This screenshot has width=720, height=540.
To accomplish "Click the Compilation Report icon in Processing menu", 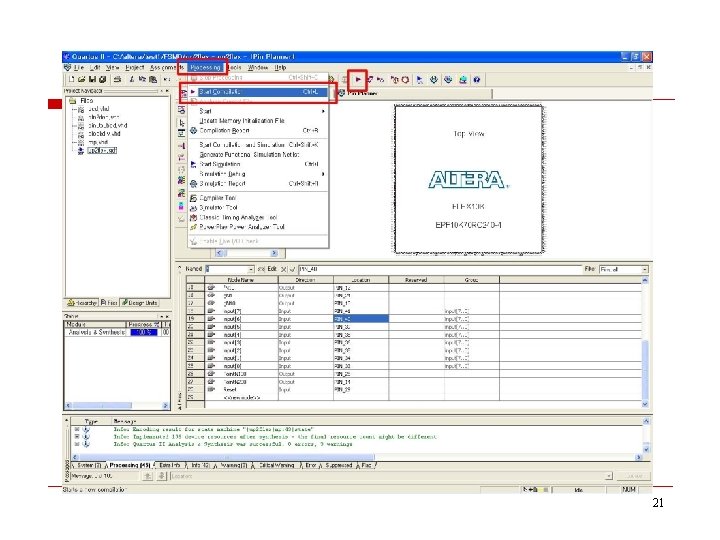I will pyautogui.click(x=193, y=130).
